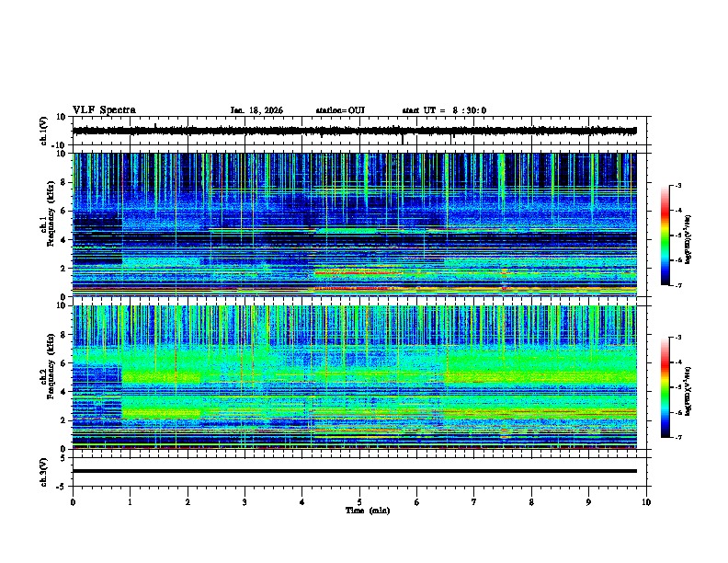Click inside the ch.2 spectrogram panel
Screen dimensions: 728x563
click(355, 377)
